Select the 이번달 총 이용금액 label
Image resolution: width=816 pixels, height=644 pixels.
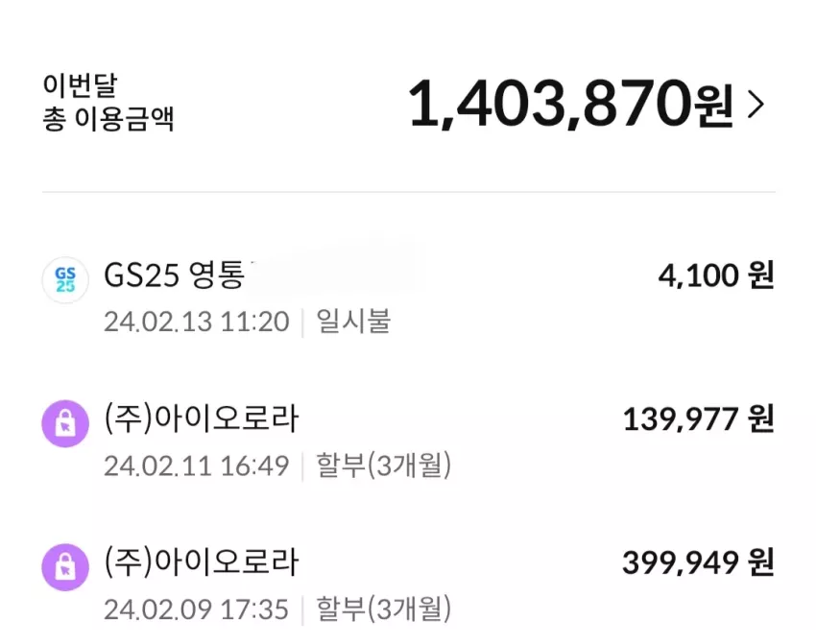click(108, 102)
